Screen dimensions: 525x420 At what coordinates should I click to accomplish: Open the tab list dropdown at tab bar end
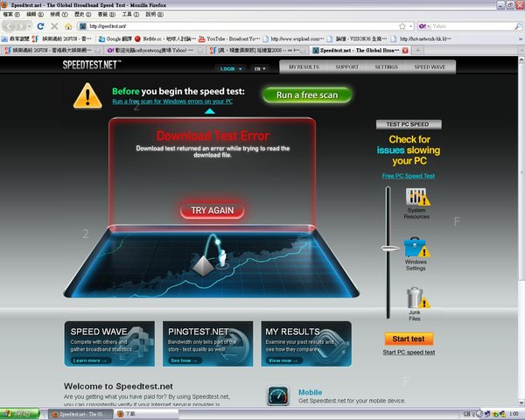521,50
